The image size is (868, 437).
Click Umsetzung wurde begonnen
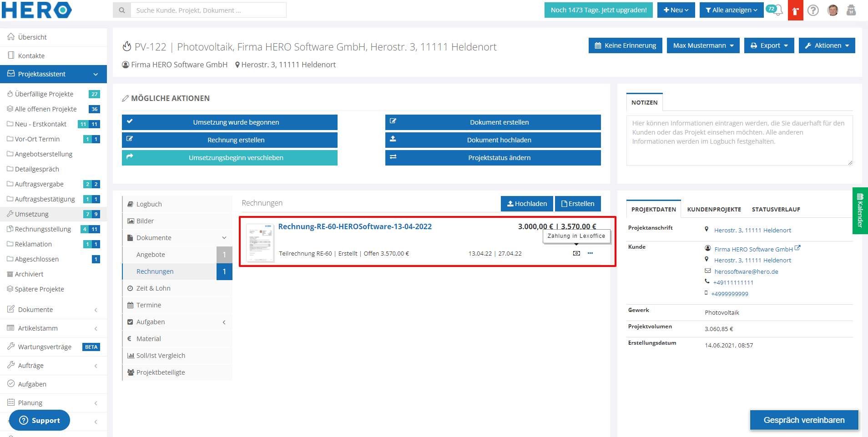tap(230, 122)
